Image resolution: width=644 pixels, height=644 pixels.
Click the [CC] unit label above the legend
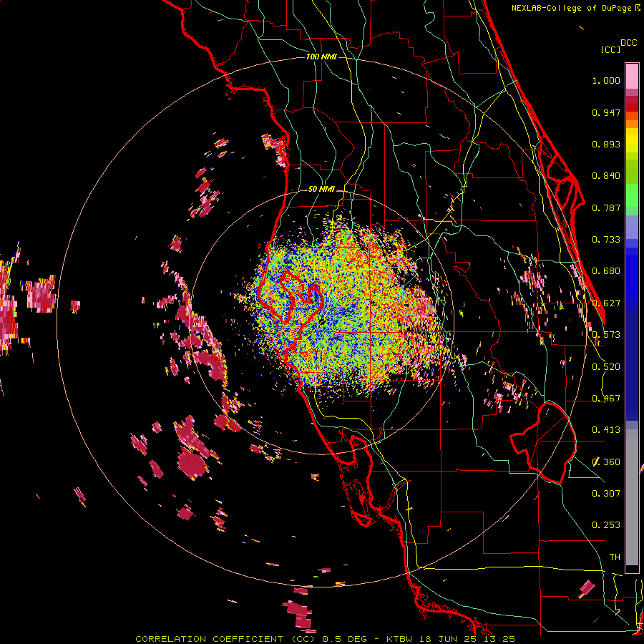(x=610, y=49)
